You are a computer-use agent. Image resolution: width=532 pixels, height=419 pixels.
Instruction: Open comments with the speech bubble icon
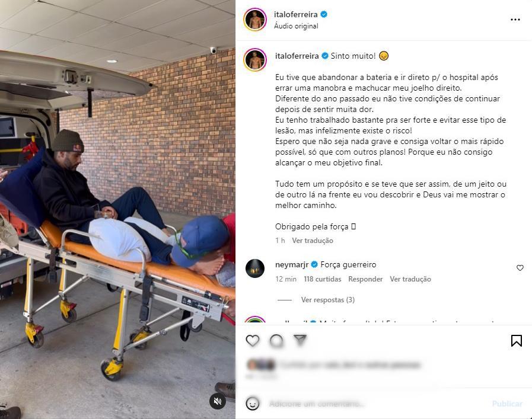276,341
